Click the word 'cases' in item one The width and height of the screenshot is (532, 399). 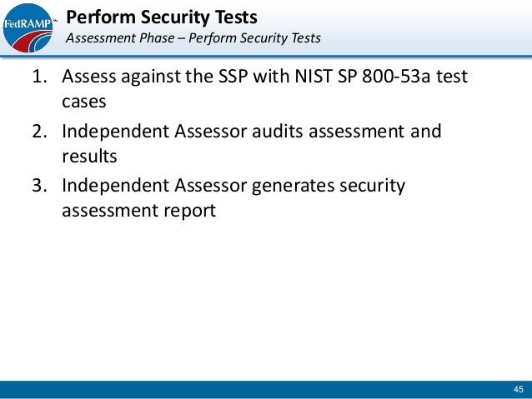[x=84, y=102]
